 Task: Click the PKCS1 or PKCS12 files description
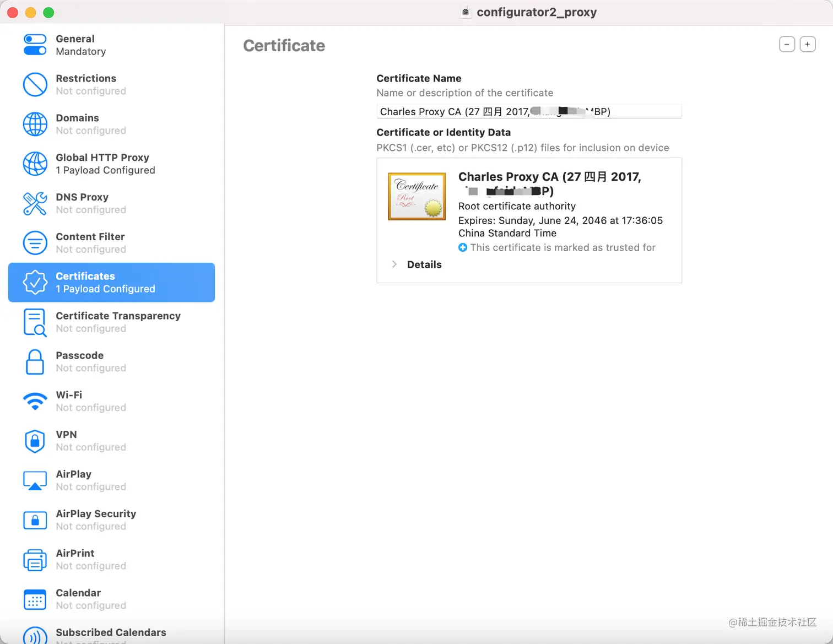523,148
